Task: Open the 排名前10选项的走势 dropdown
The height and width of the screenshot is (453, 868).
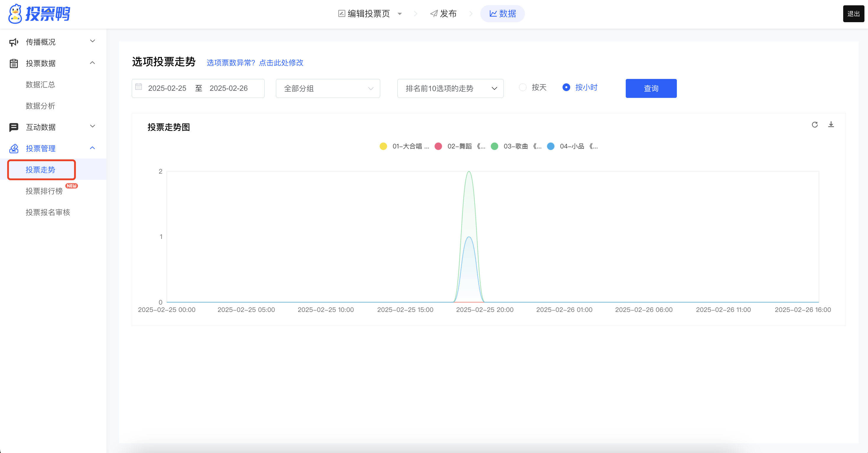Action: click(x=450, y=88)
